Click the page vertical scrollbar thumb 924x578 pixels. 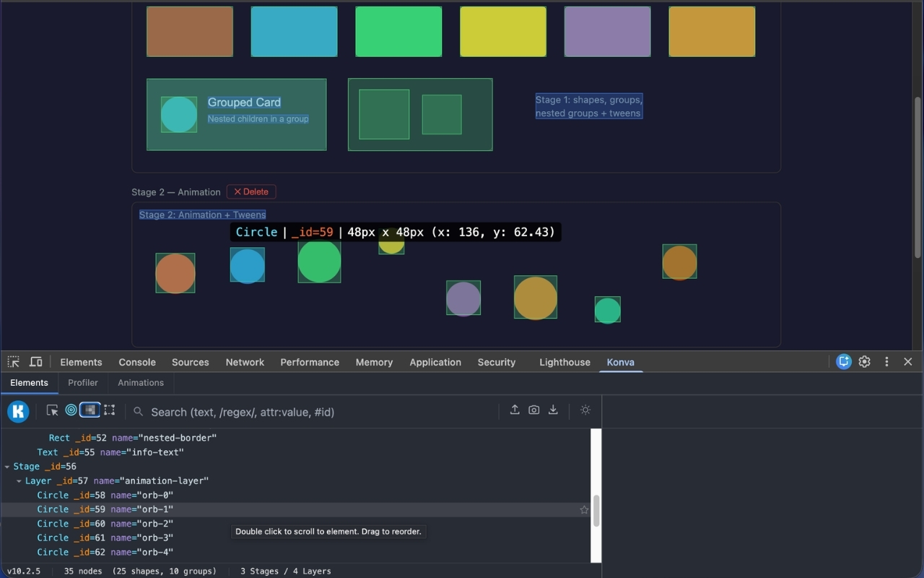918,177
